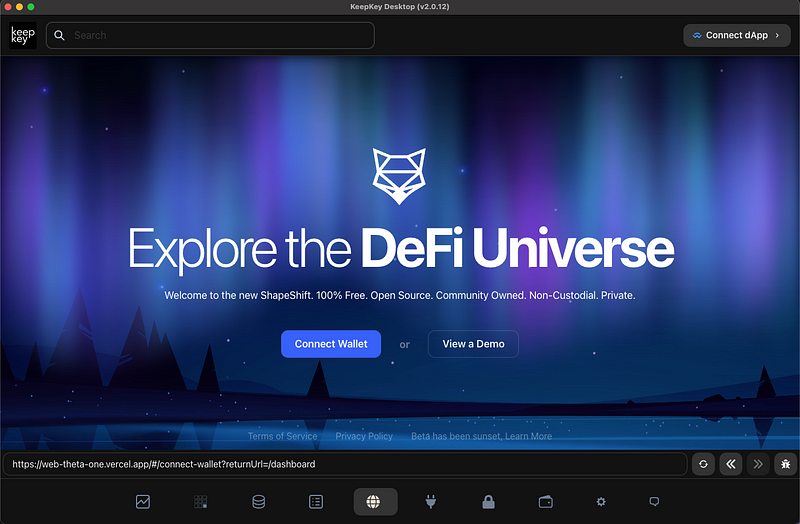Image resolution: width=800 pixels, height=524 pixels.
Task: Click the ShapeShift fox logo
Action: tap(399, 176)
